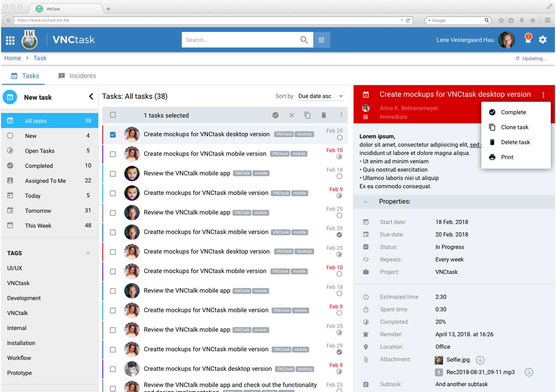Collapse the TAGS section
556x392 pixels.
pyautogui.click(x=88, y=253)
